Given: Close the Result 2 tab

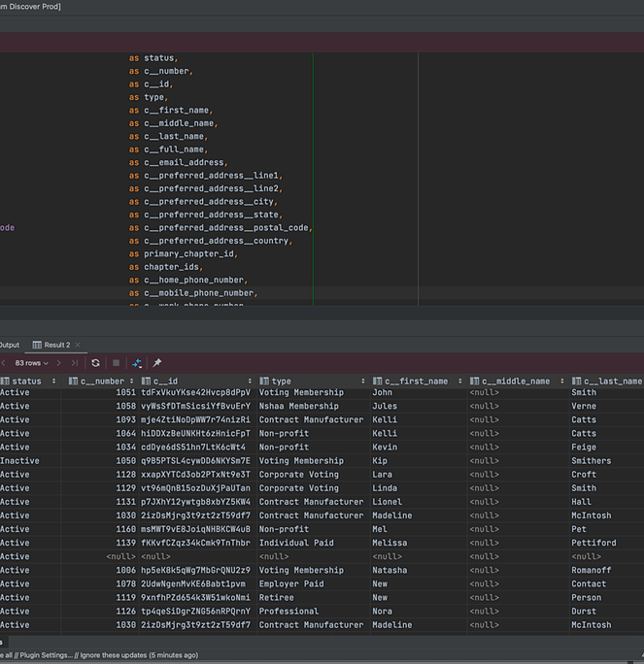Looking at the screenshot, I should pos(78,345).
